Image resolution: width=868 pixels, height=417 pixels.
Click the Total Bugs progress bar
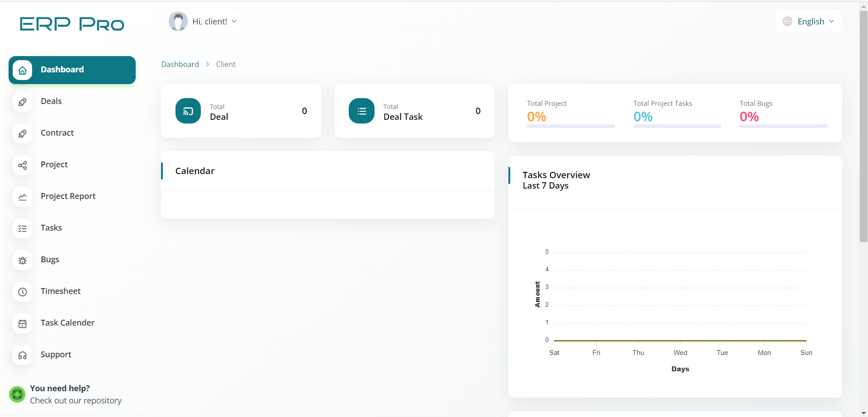783,126
